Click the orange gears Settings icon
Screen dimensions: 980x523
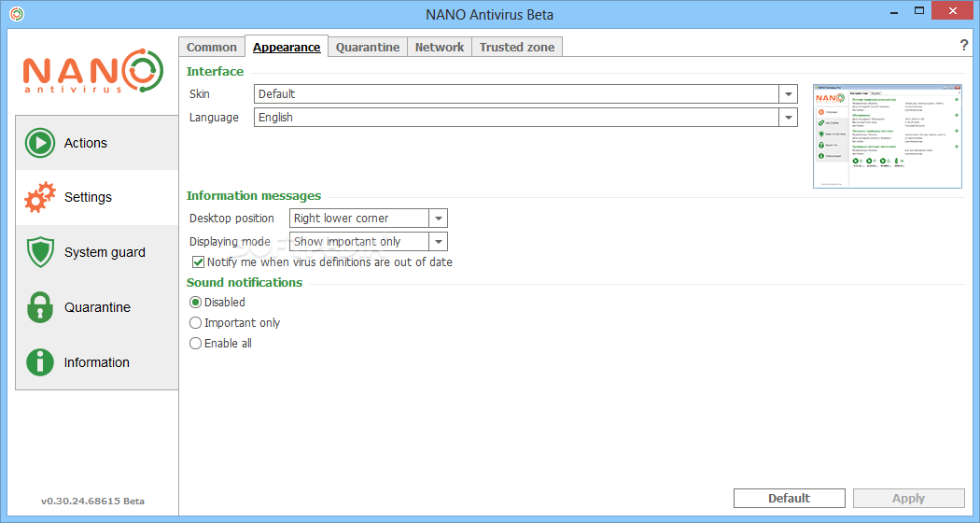40,197
